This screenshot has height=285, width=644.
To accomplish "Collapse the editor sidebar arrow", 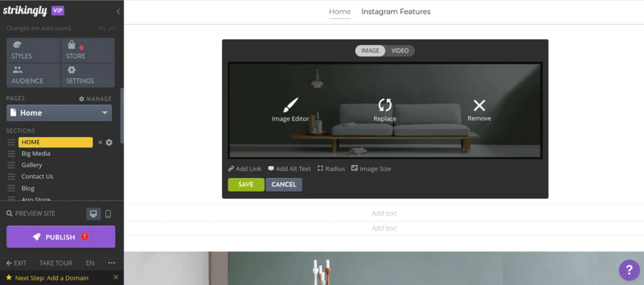I will click(118, 11).
